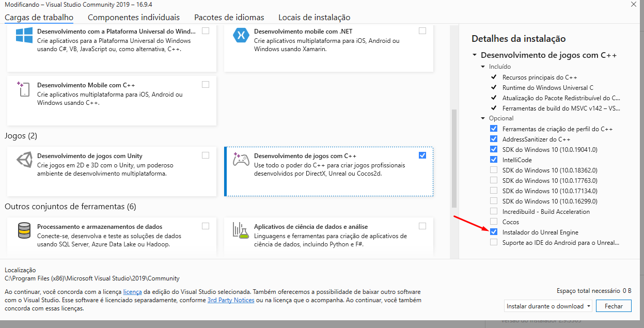Viewport: 644px width, 328px height.
Task: Switch to Componentes individuais tab
Action: click(134, 18)
